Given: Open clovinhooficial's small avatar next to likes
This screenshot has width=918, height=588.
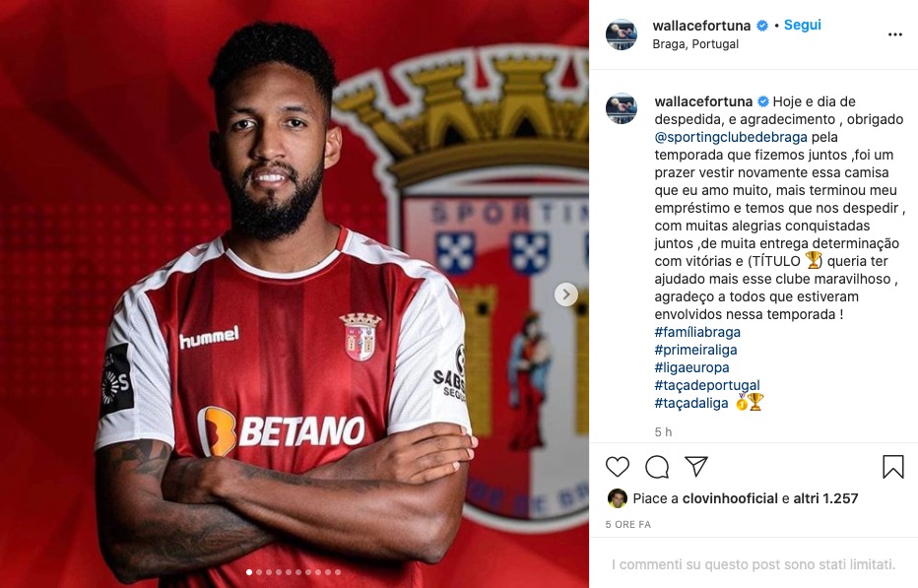Looking at the screenshot, I should pyautogui.click(x=617, y=498).
